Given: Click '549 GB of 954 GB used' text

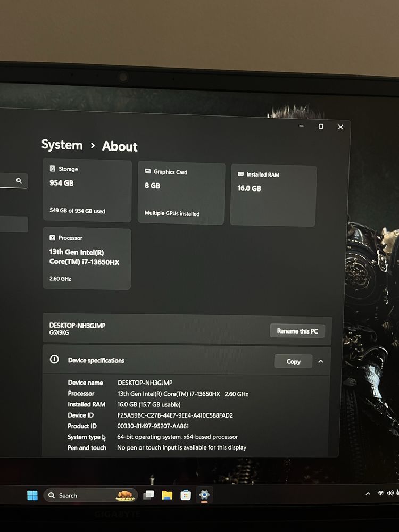Looking at the screenshot, I should point(77,211).
